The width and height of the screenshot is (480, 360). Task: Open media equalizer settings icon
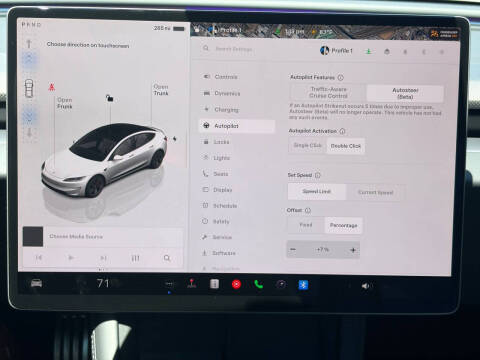tap(135, 258)
